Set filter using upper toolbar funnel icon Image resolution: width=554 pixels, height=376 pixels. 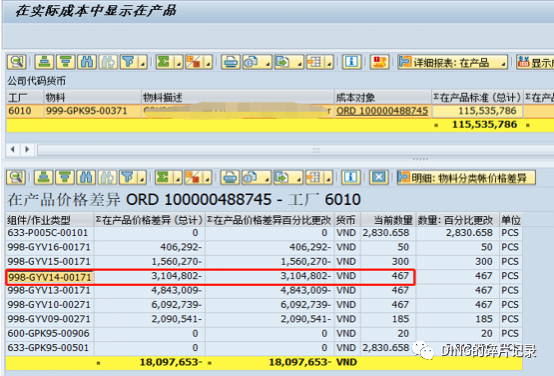(129, 62)
